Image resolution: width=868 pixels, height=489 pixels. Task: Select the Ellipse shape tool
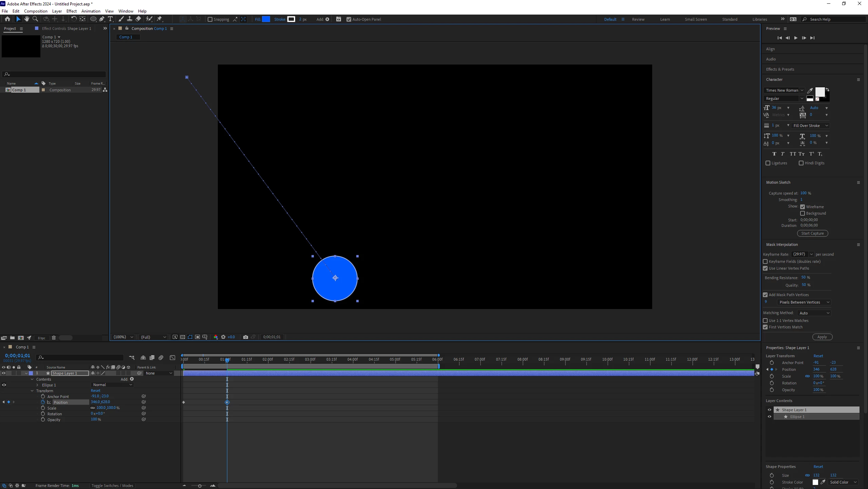point(93,19)
